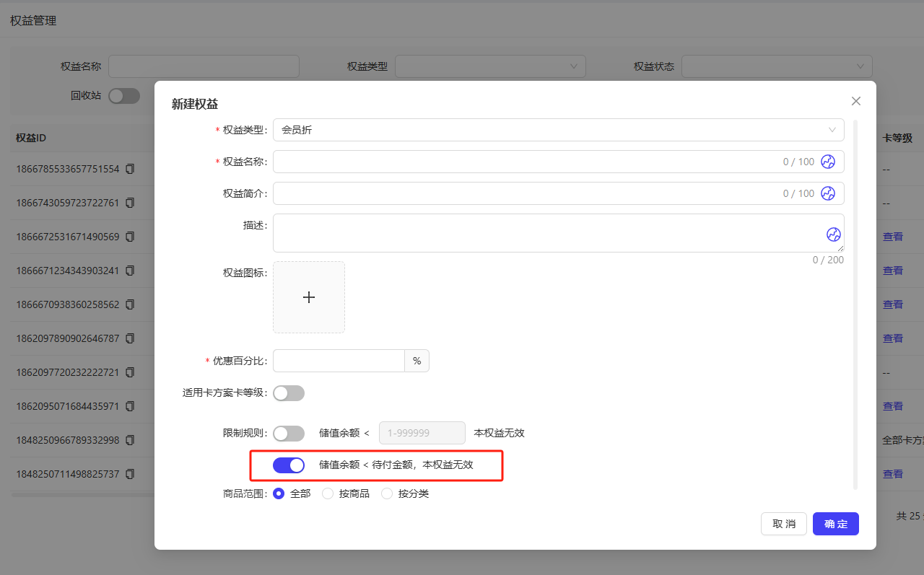Screen dimensions: 924x575
Task: Enable 限制规则 储值余额 threshold switch
Action: (x=289, y=434)
